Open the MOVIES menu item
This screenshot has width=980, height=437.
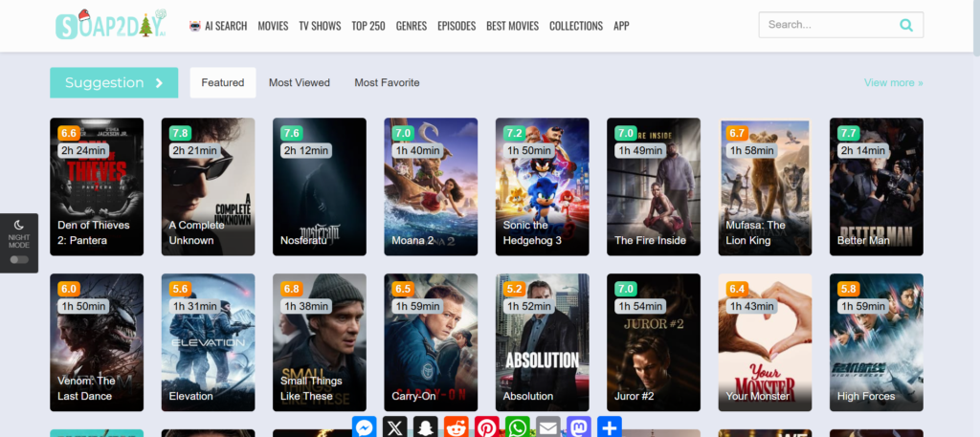pyautogui.click(x=273, y=26)
